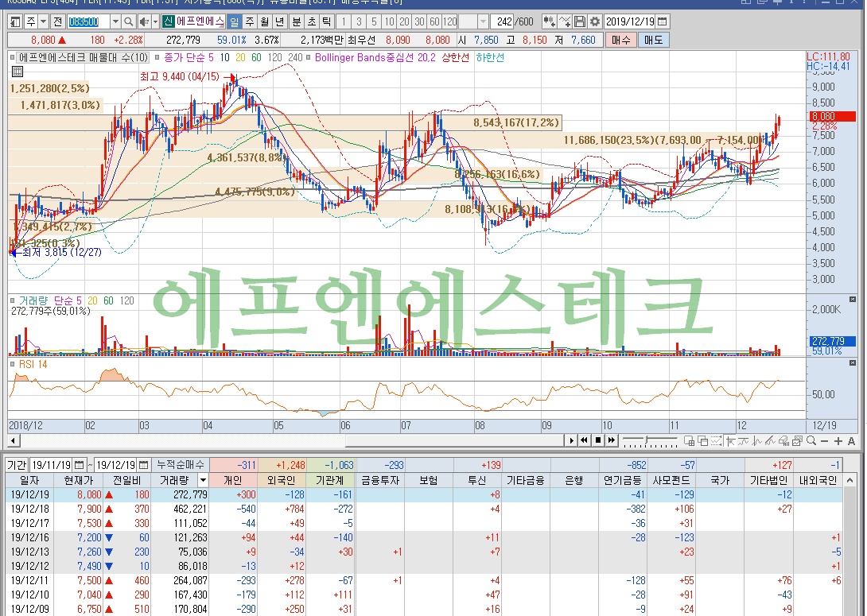Click the multi-chart grid layout icon
This screenshot has width=867, height=616.
[x=689, y=441]
